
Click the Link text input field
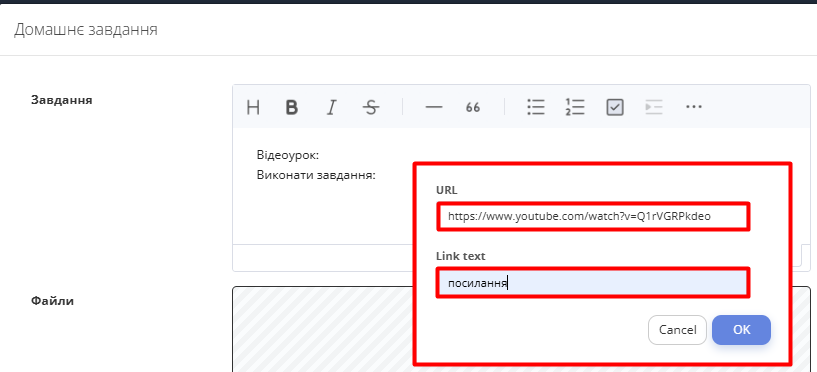pyautogui.click(x=593, y=283)
